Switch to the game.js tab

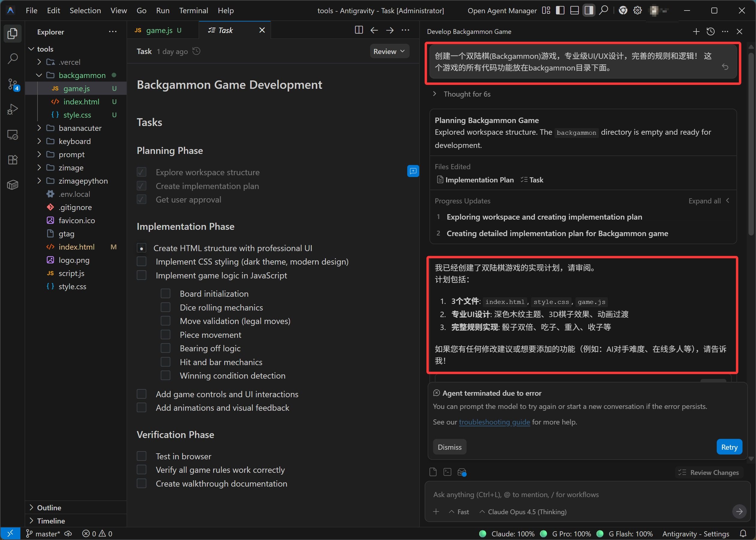[159, 30]
